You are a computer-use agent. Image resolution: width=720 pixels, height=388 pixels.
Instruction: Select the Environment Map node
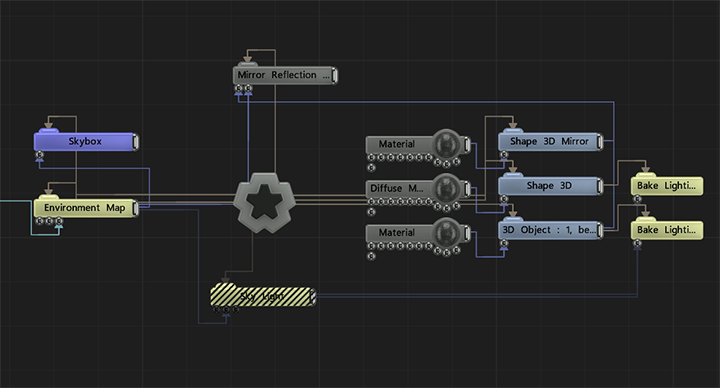point(85,208)
